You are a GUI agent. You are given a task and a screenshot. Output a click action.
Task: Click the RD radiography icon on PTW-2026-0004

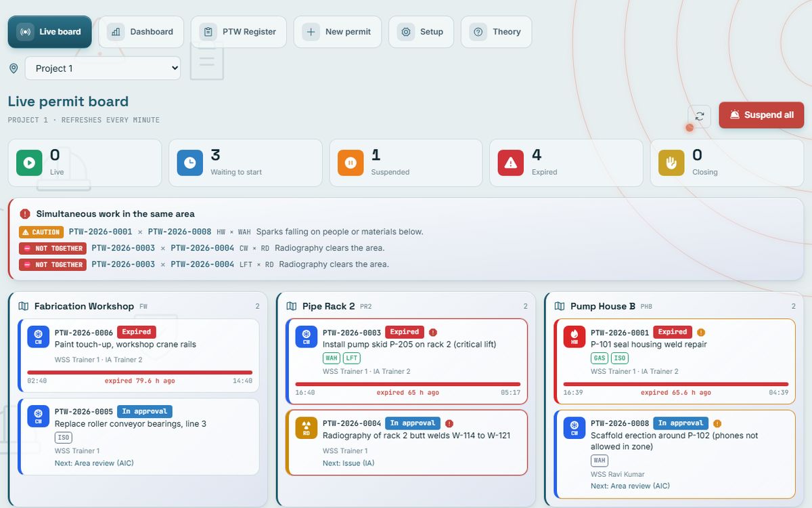(307, 428)
